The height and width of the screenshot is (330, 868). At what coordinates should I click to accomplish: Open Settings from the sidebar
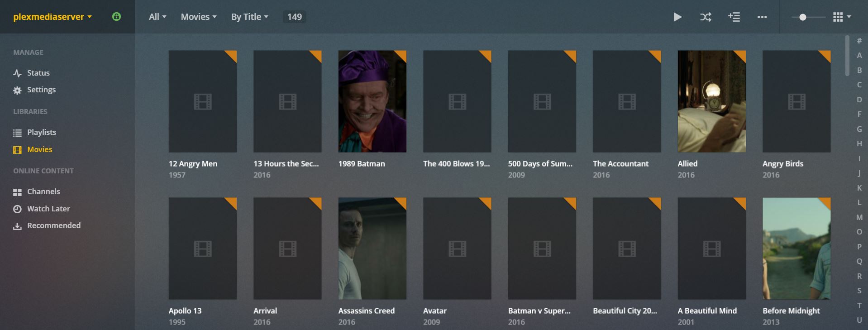click(41, 90)
